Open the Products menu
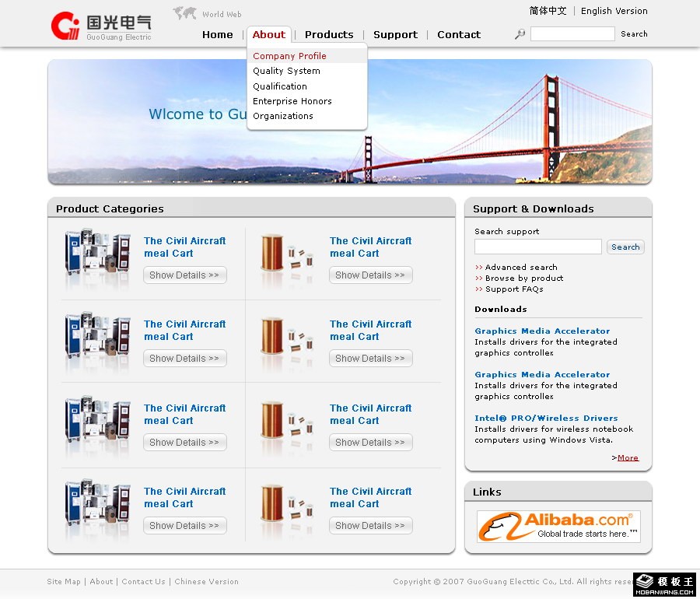The width and height of the screenshot is (700, 599). [x=329, y=34]
